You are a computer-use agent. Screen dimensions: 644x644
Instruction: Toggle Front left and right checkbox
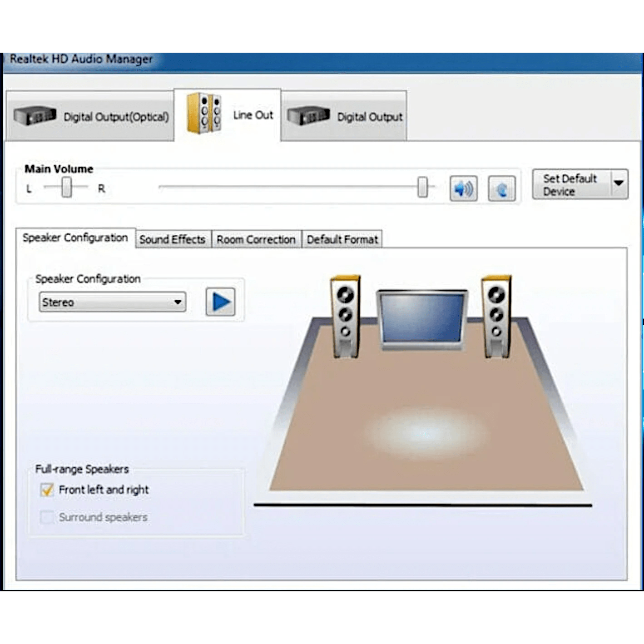[47, 490]
